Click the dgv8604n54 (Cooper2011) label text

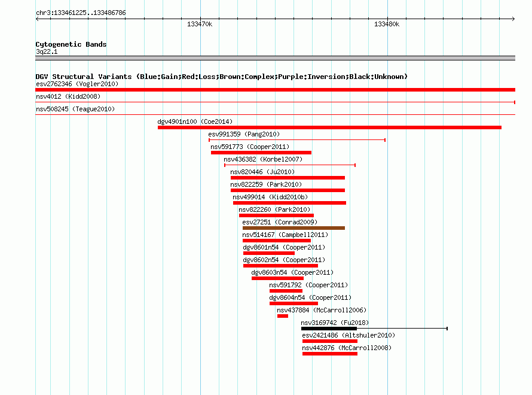point(310,297)
